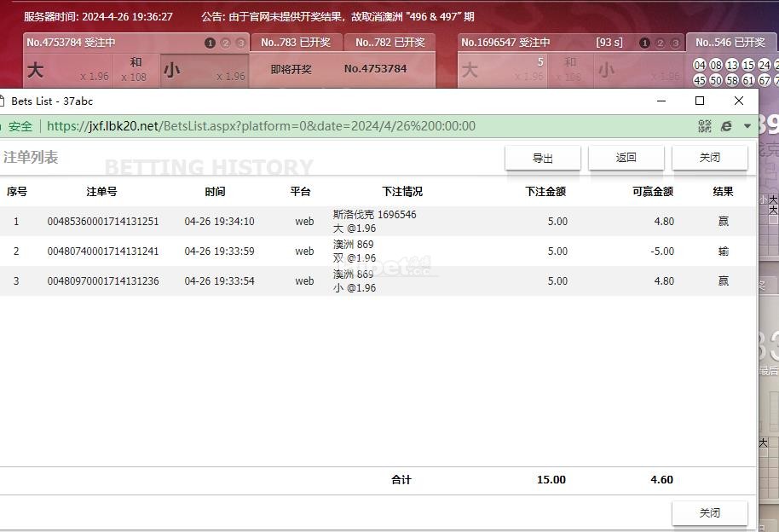The height and width of the screenshot is (532, 779).
Task: Select round indicator 2 in No.4753784 panel
Action: pyautogui.click(x=226, y=43)
